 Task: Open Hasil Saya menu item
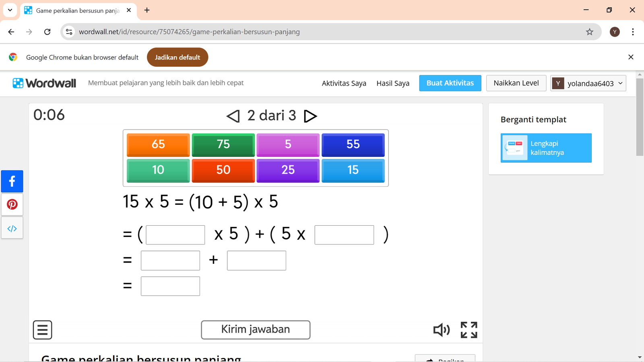coord(393,83)
